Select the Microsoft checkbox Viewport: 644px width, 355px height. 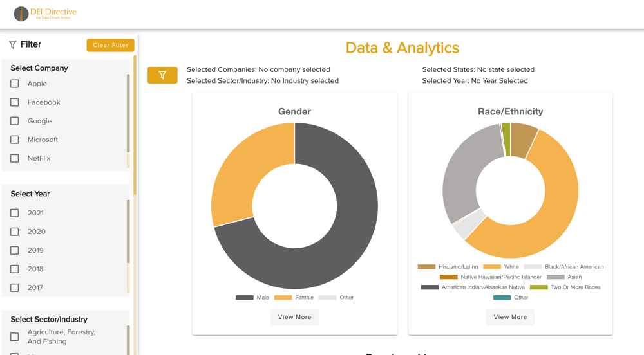pyautogui.click(x=15, y=140)
